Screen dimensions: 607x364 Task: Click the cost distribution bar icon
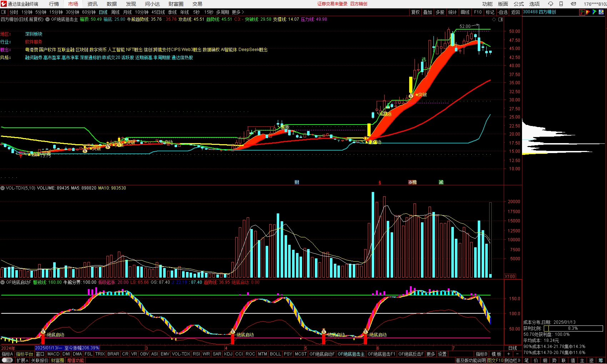pyautogui.click(x=582, y=12)
